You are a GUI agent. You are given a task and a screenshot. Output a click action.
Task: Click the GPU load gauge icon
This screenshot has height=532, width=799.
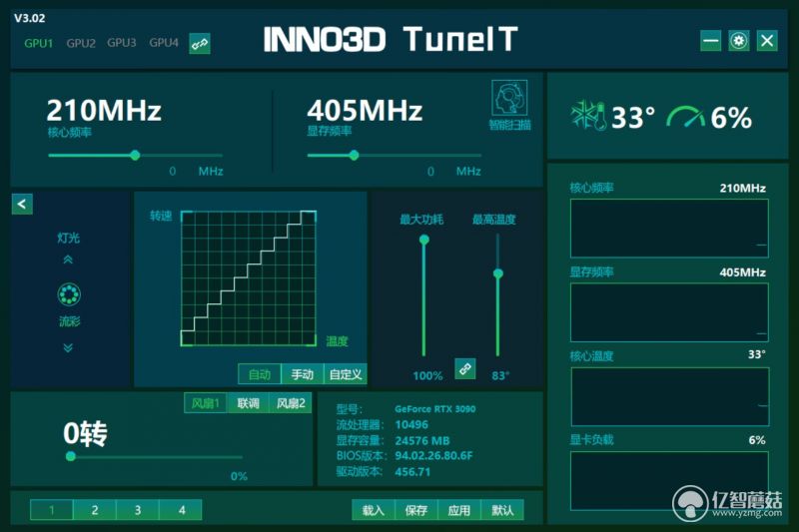point(685,117)
